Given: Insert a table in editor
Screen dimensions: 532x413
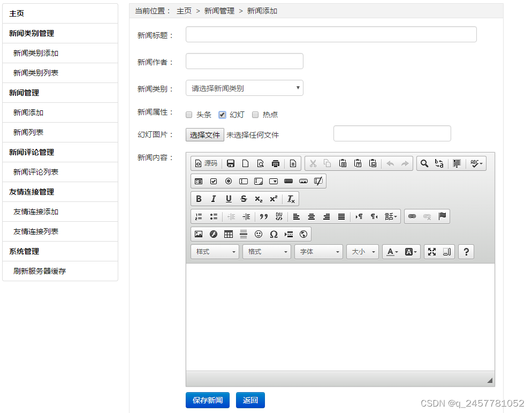Looking at the screenshot, I should click(x=229, y=234).
